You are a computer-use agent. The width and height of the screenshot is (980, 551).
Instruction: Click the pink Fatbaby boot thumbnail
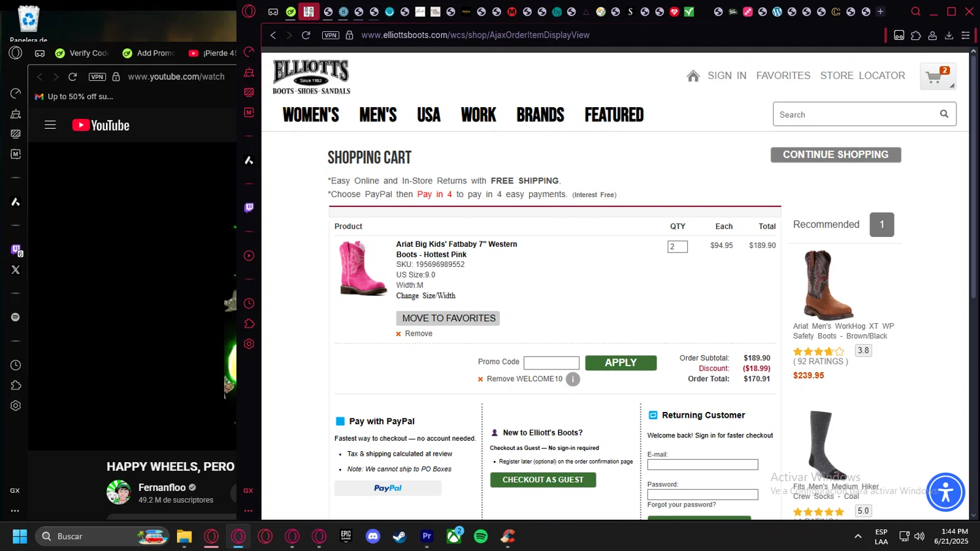[x=363, y=268]
